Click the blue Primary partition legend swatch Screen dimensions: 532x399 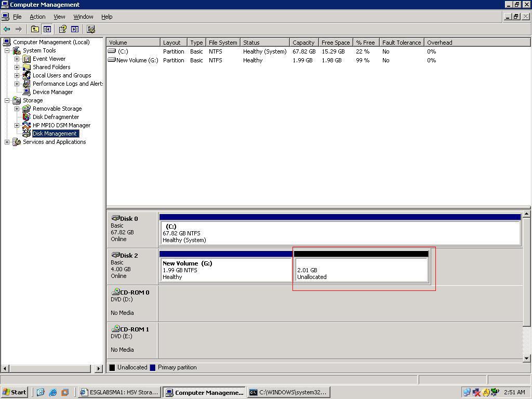pyautogui.click(x=153, y=367)
